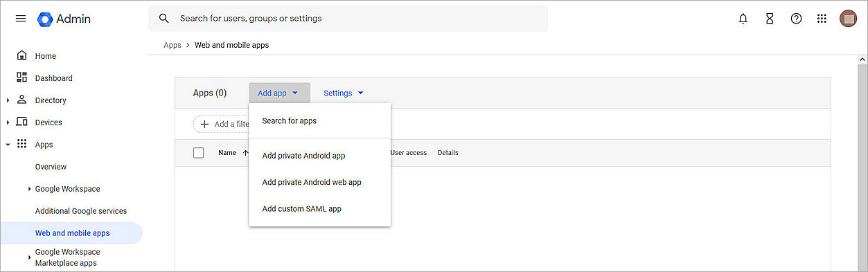
Task: Open the main hamburger menu
Action: pyautogui.click(x=21, y=19)
